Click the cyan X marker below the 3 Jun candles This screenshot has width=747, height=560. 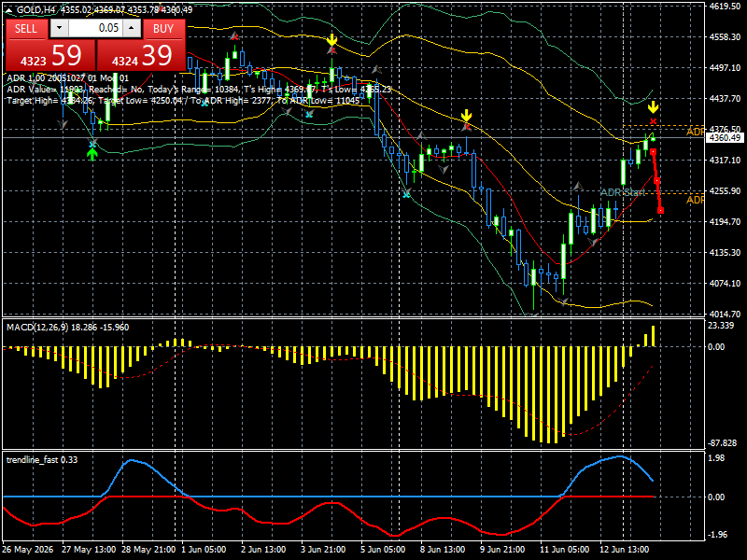click(x=309, y=114)
